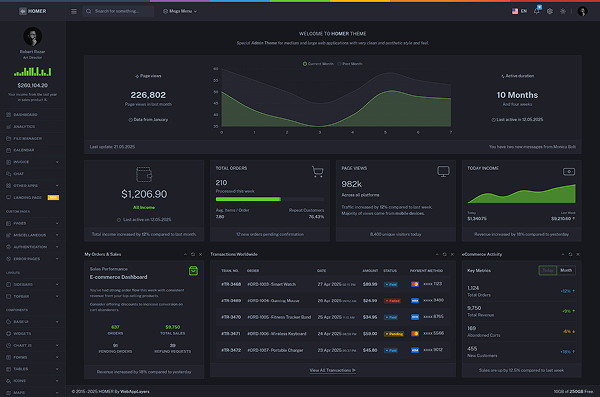Image resolution: width=600 pixels, height=397 pixels.
Task: Open Calendar from the sidebar
Action: point(33,150)
